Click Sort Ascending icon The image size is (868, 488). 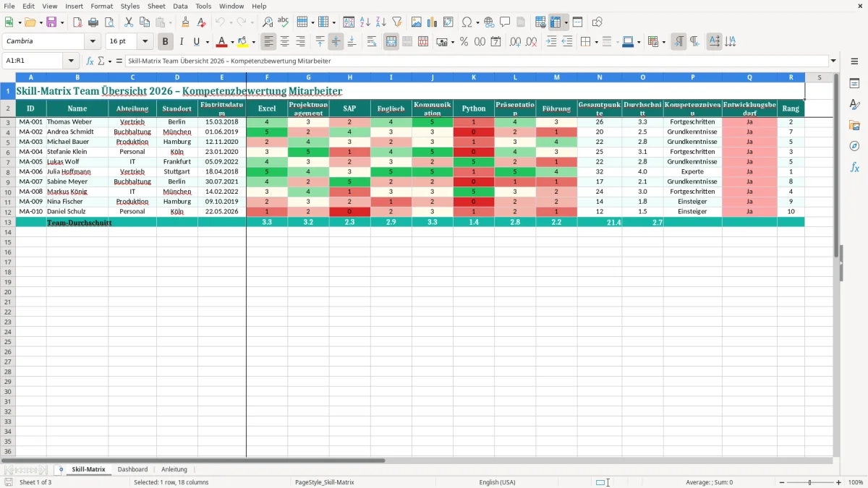[x=365, y=22]
